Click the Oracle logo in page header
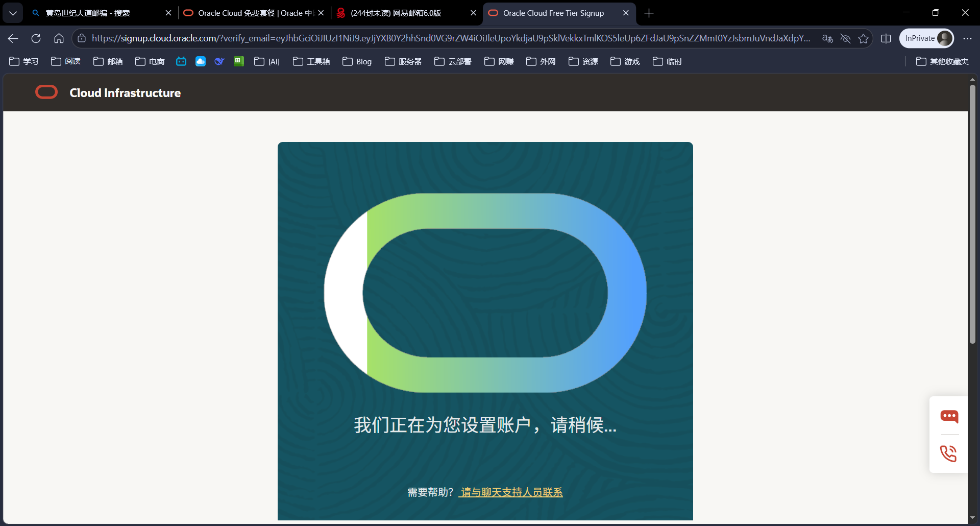 point(46,92)
